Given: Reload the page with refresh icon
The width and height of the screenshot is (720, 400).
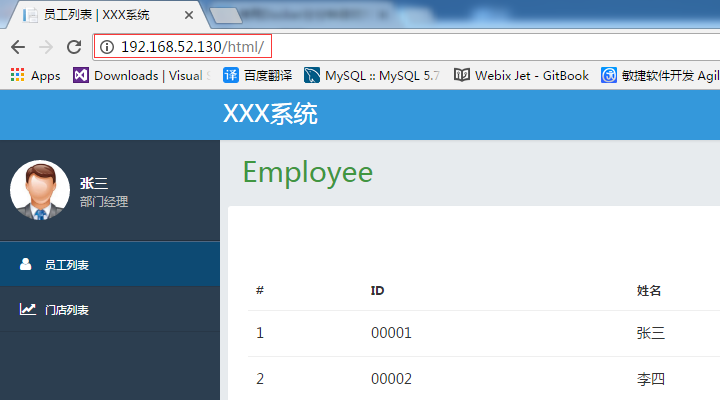Looking at the screenshot, I should [74, 47].
